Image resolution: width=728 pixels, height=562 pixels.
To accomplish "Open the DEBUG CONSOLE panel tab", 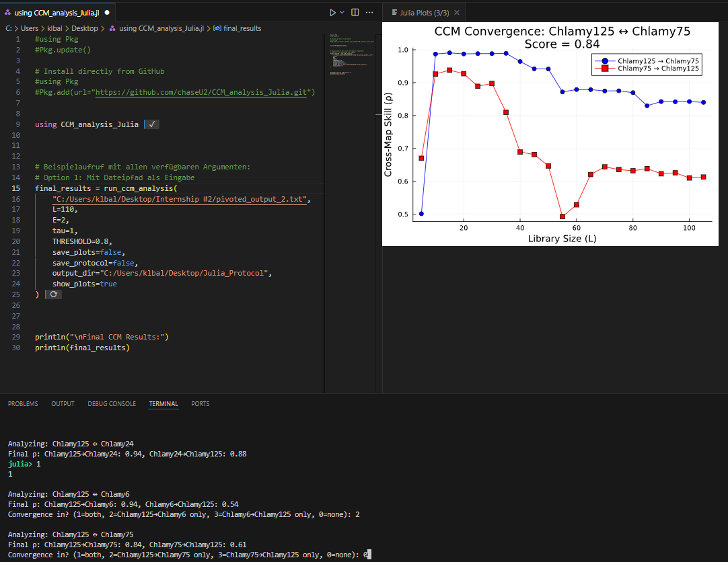I will click(112, 404).
